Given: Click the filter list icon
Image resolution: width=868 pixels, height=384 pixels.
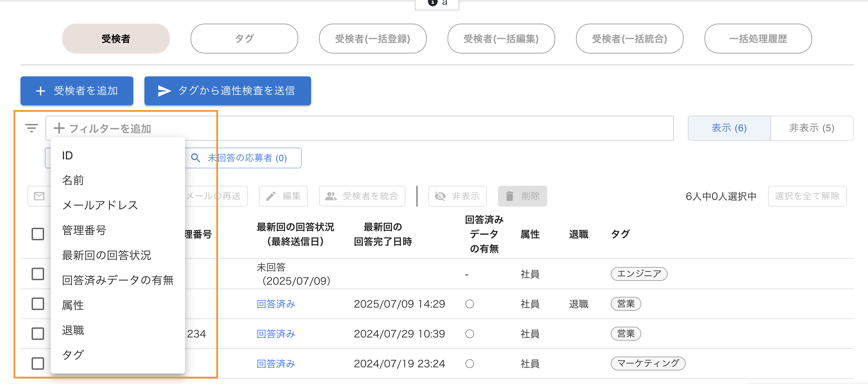Looking at the screenshot, I should point(32,128).
